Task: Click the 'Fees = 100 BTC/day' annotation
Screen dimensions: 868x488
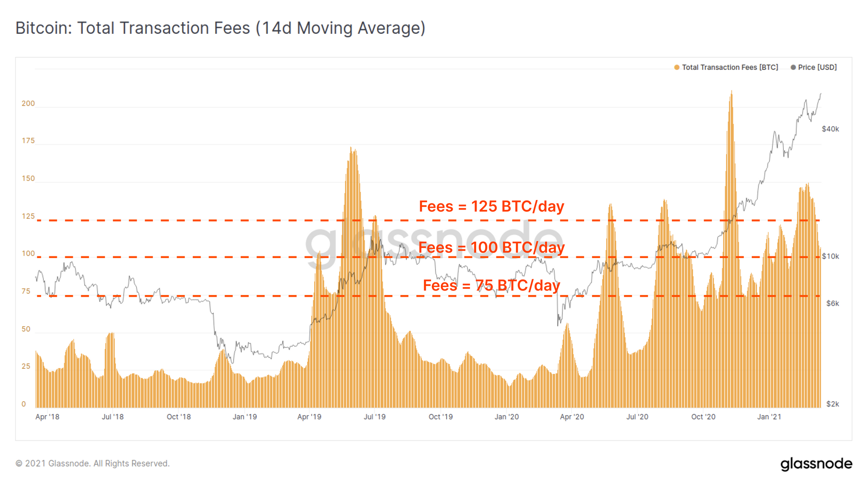Action: point(491,248)
